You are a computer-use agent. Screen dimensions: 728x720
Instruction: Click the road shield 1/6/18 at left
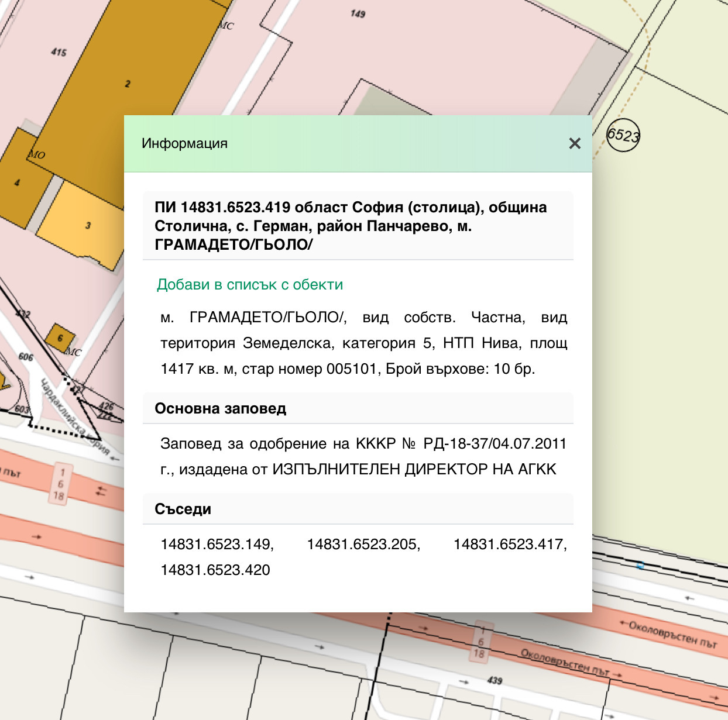60,484
